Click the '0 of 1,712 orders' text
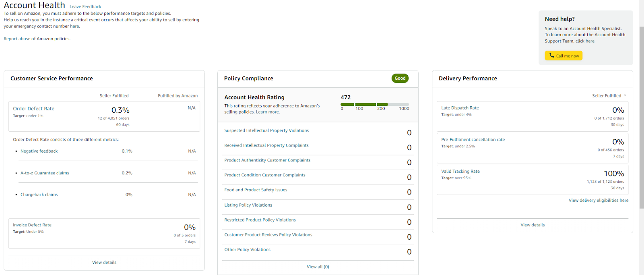Viewport: 644px width, 275px height. (609, 118)
